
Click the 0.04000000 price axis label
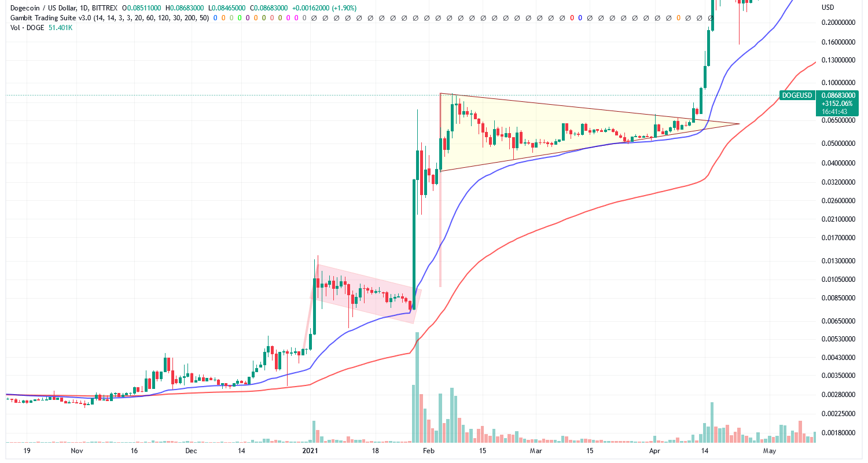click(x=839, y=163)
